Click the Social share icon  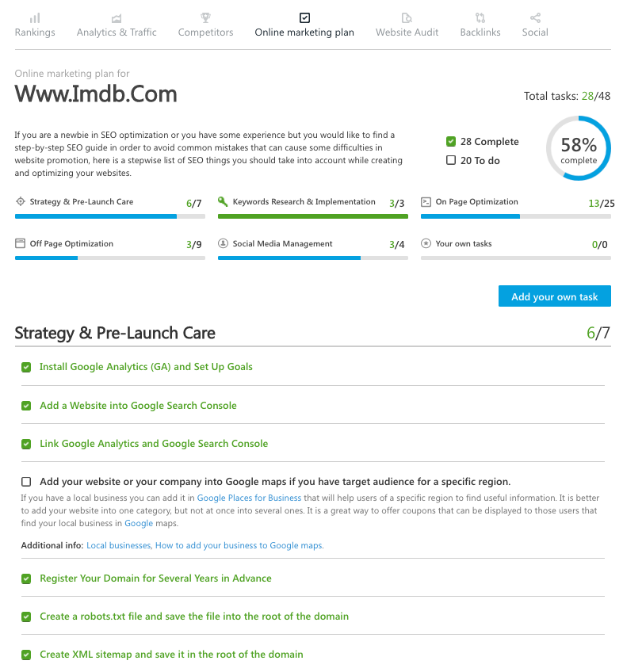click(x=535, y=17)
